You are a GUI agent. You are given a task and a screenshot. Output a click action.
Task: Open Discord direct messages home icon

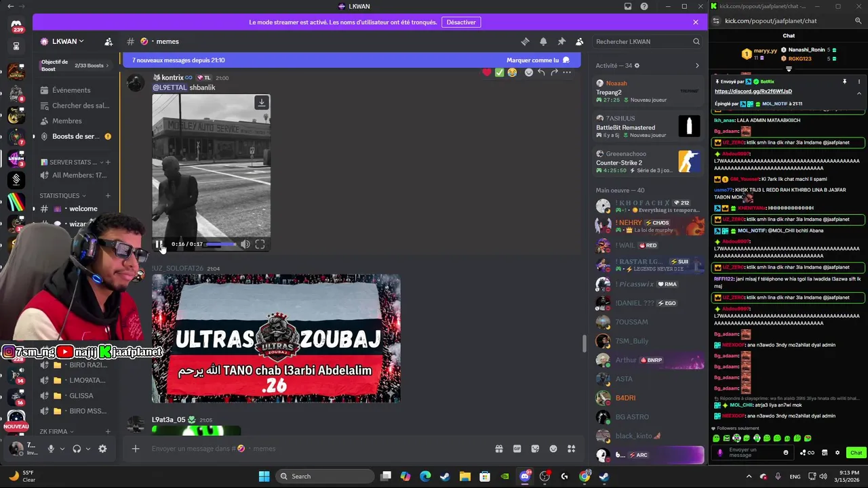click(x=16, y=25)
